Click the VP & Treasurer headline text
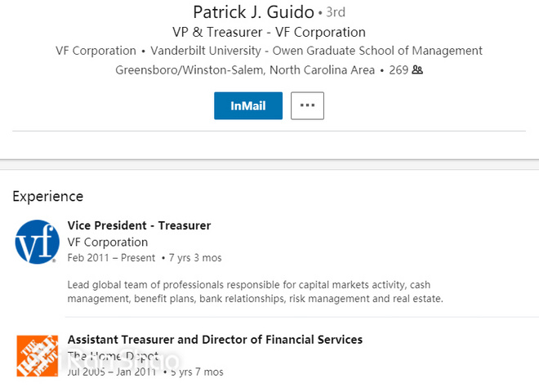 coord(269,33)
